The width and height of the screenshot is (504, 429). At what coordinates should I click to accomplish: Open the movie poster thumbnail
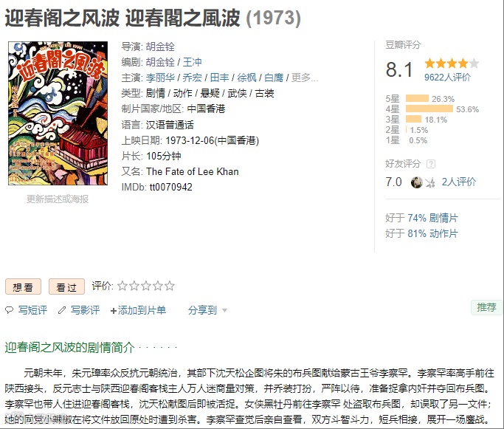click(x=58, y=113)
